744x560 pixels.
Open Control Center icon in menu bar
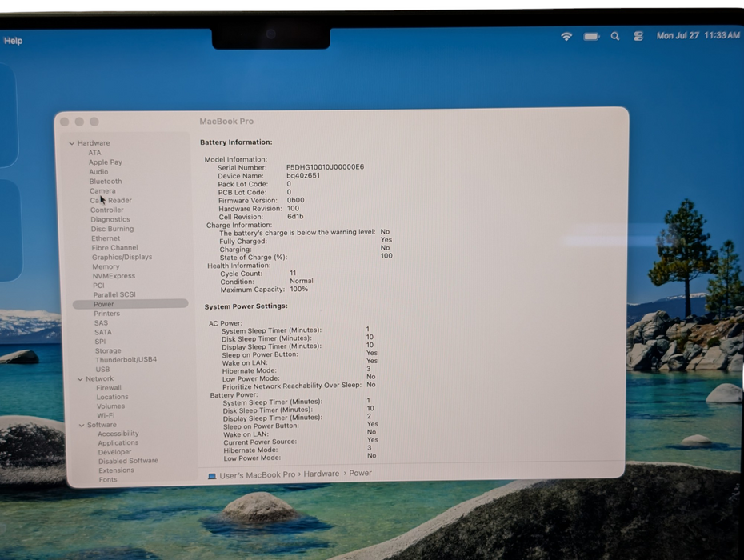[638, 36]
